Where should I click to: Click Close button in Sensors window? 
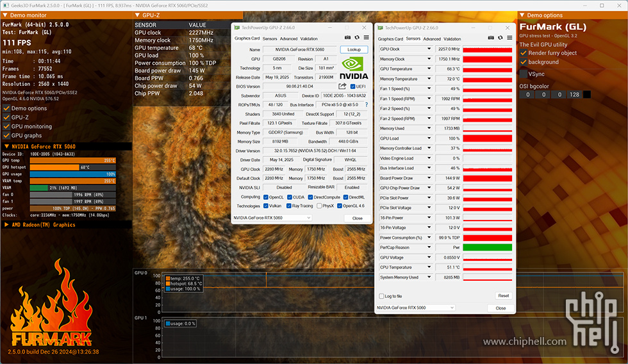point(500,308)
